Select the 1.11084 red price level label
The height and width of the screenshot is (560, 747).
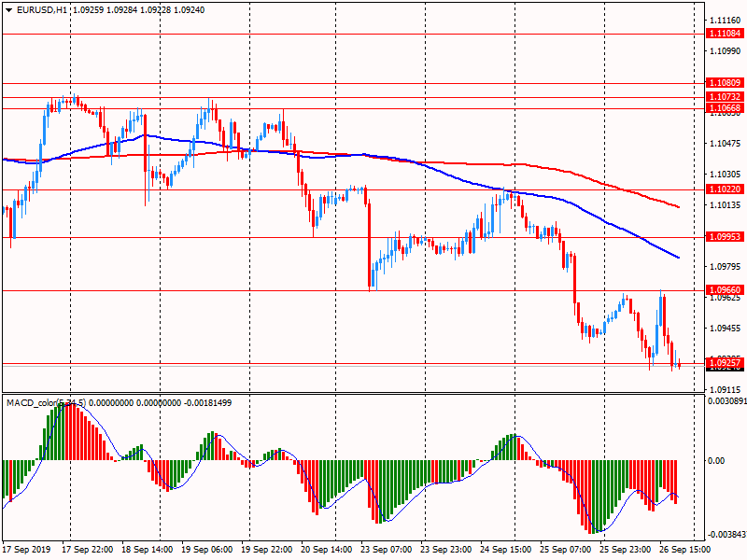point(725,34)
